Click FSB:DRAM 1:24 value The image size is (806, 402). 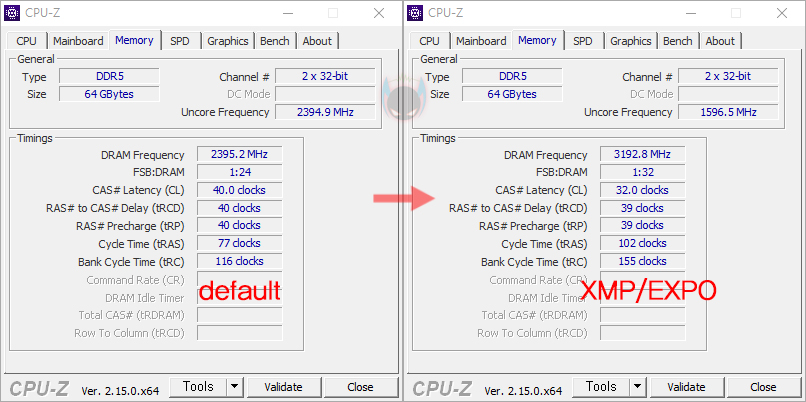[x=240, y=172]
